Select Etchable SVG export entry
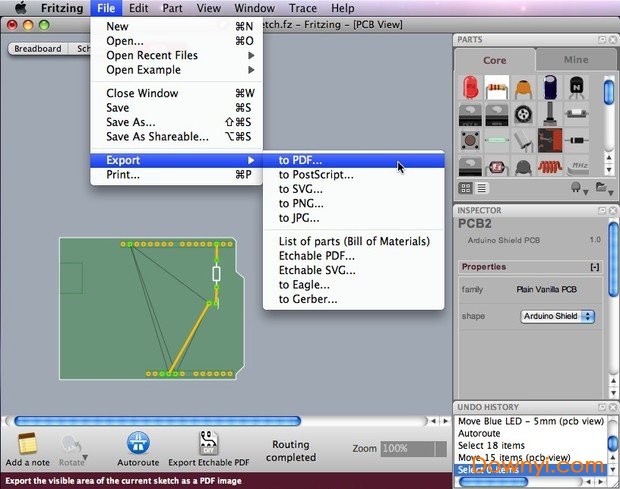The height and width of the screenshot is (489, 620). [x=317, y=270]
